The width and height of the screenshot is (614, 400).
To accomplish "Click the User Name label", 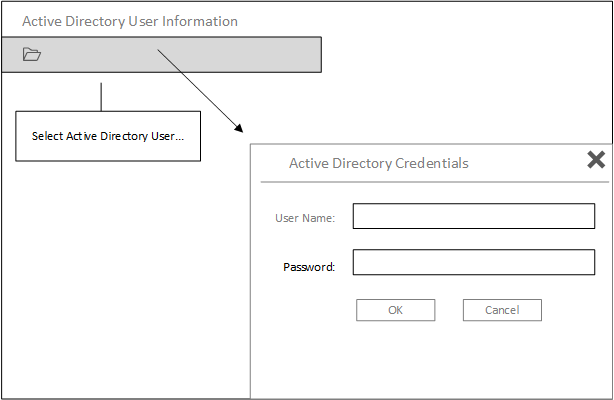I will click(305, 217).
